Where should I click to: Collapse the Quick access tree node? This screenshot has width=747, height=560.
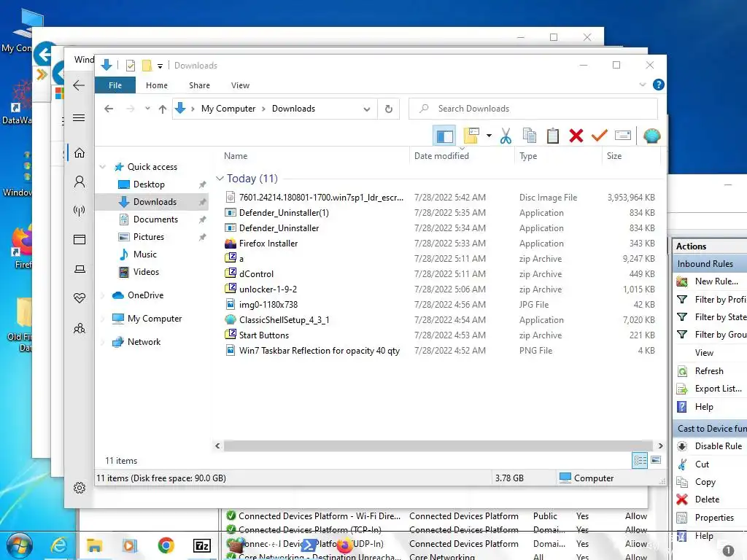click(102, 167)
